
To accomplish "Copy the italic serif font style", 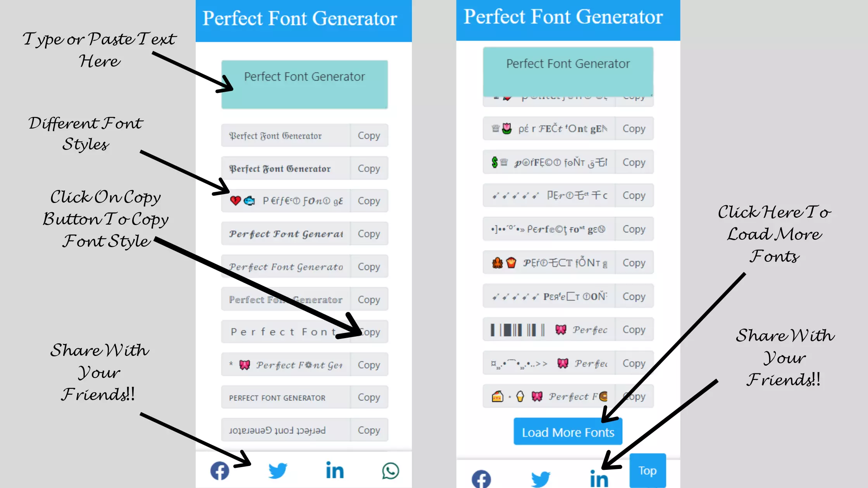I will coord(369,266).
